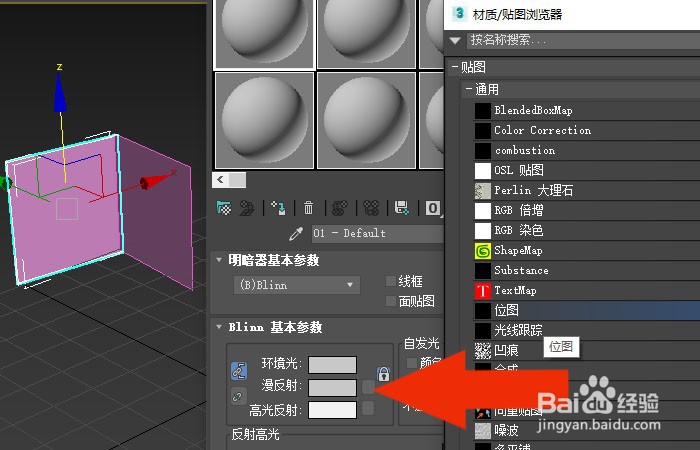Click the Get Material icon

click(x=224, y=208)
